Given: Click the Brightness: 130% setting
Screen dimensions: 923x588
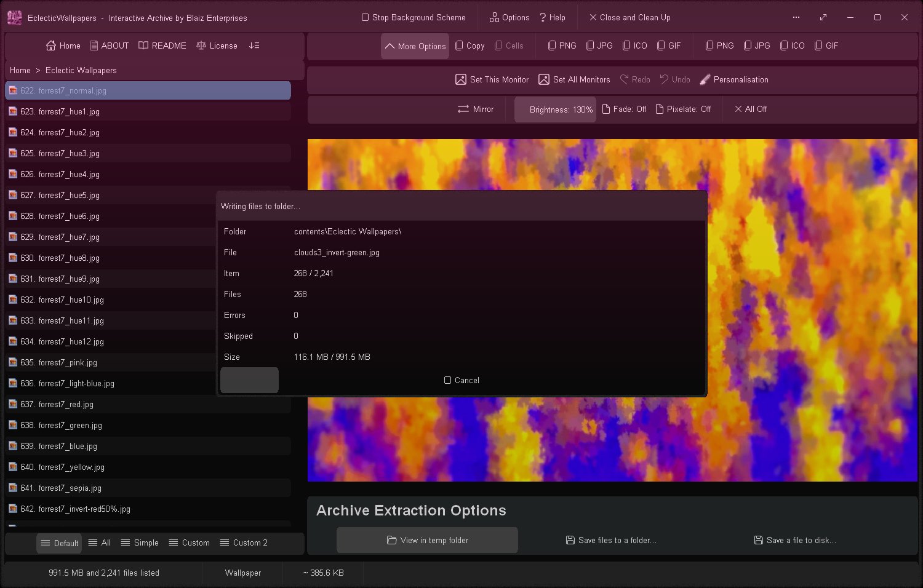Looking at the screenshot, I should point(555,109).
